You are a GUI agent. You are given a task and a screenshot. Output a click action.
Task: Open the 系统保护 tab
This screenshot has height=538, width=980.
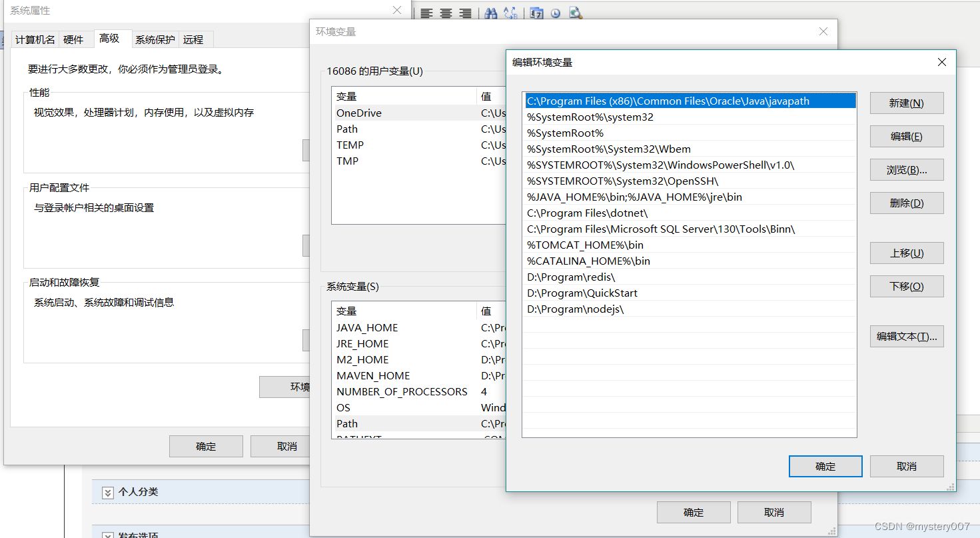[x=155, y=39]
